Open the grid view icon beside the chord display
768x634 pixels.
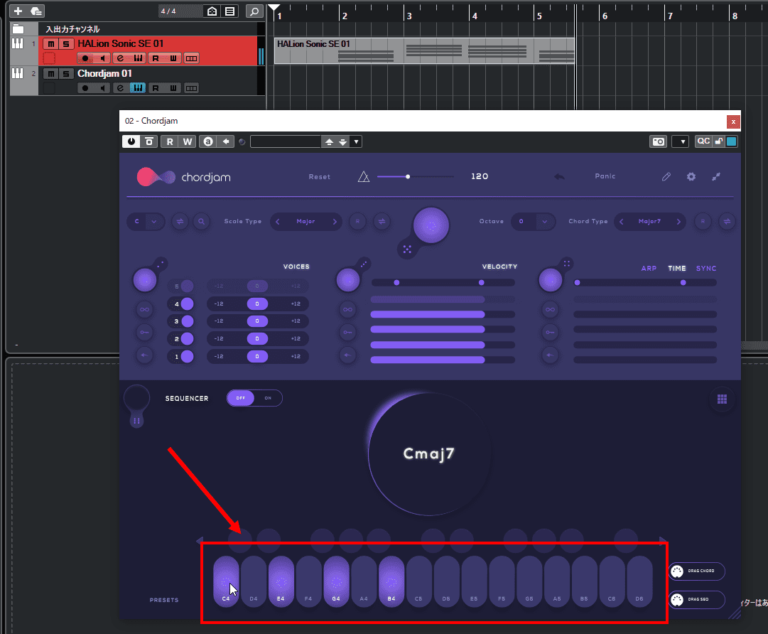click(x=721, y=399)
